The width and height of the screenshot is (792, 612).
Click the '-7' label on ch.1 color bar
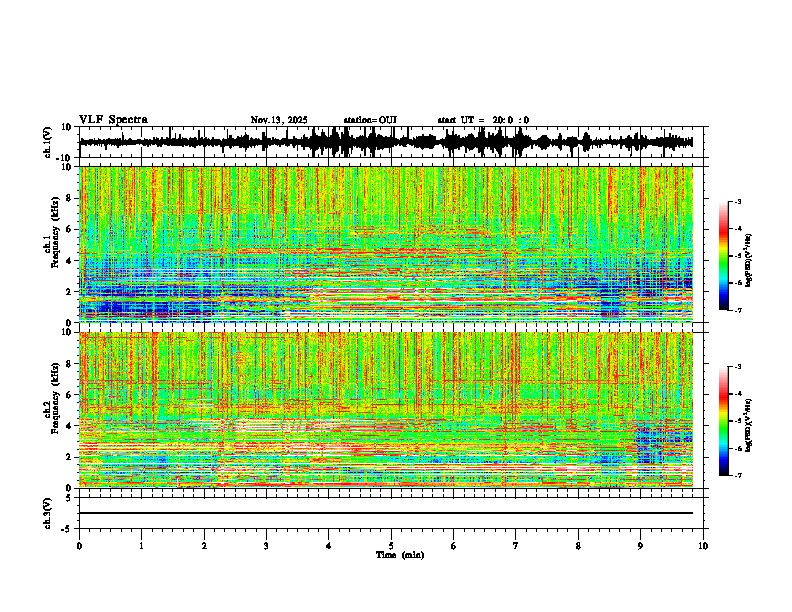(737, 310)
